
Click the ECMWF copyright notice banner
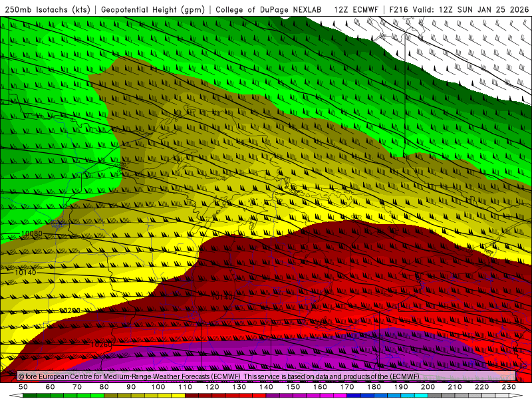pos(267,376)
